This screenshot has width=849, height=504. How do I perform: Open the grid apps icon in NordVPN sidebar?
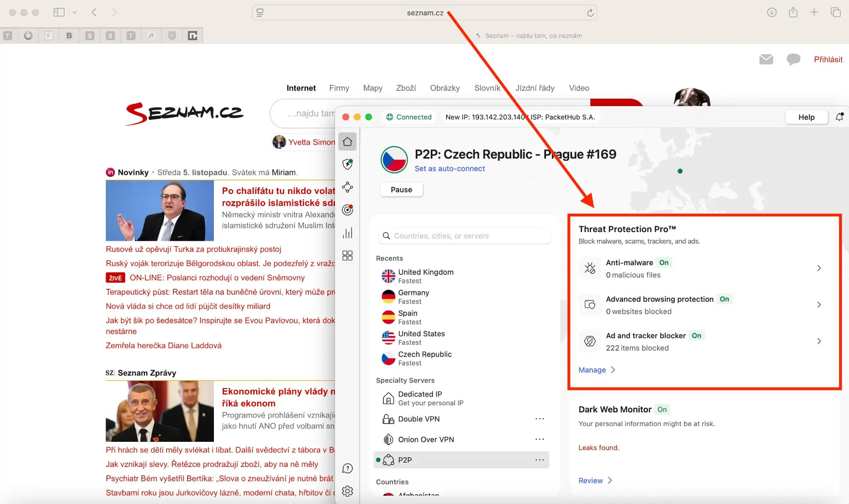pos(347,256)
